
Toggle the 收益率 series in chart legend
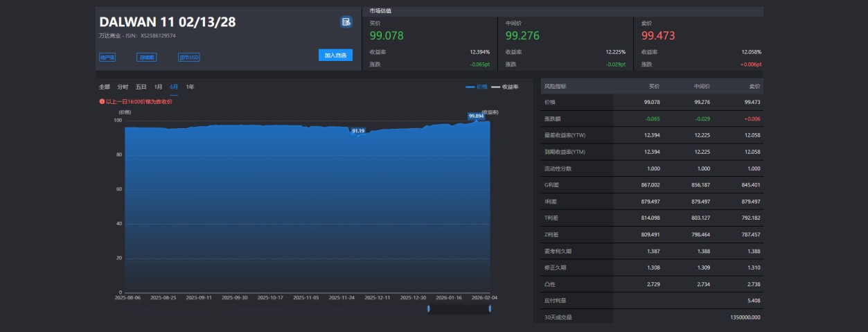coord(505,87)
